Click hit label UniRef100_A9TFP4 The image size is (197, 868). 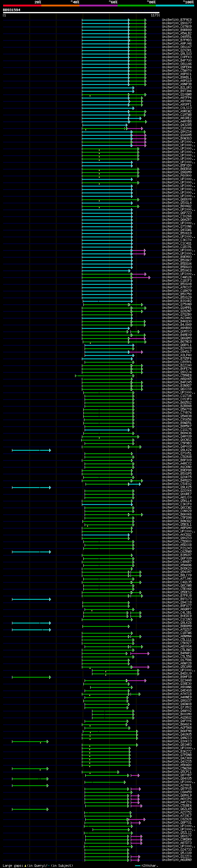(177, 98)
